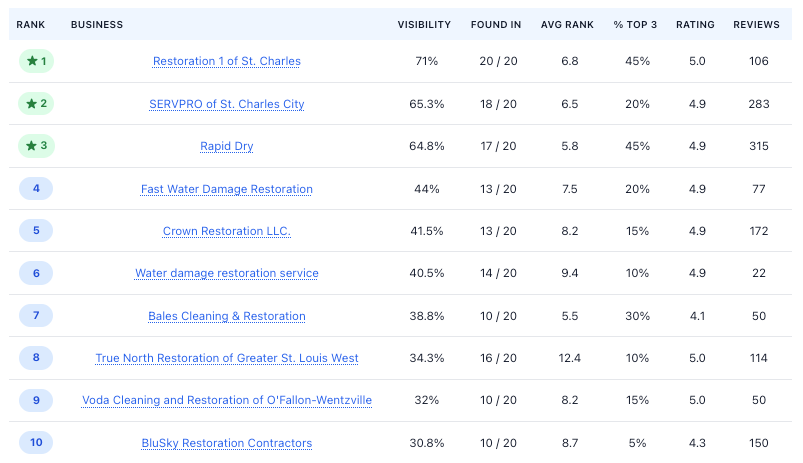Open Crown Restoration LLC. link
The image size is (803, 463).
(227, 231)
